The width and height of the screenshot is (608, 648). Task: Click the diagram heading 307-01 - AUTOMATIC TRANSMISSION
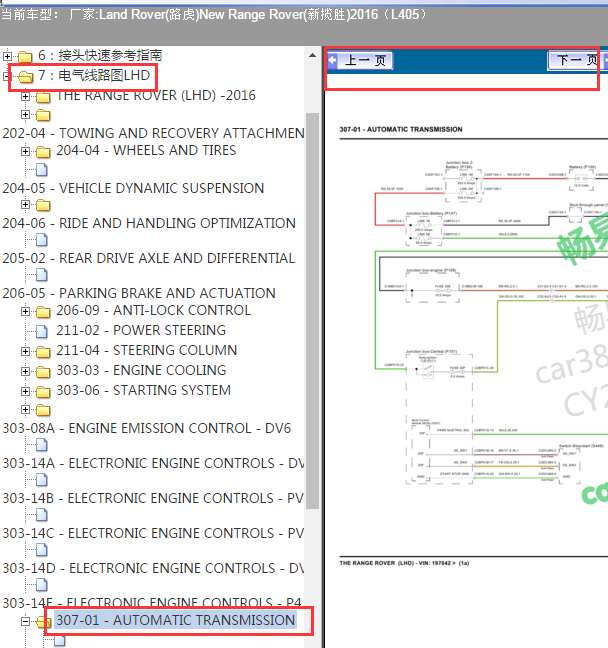[x=401, y=129]
